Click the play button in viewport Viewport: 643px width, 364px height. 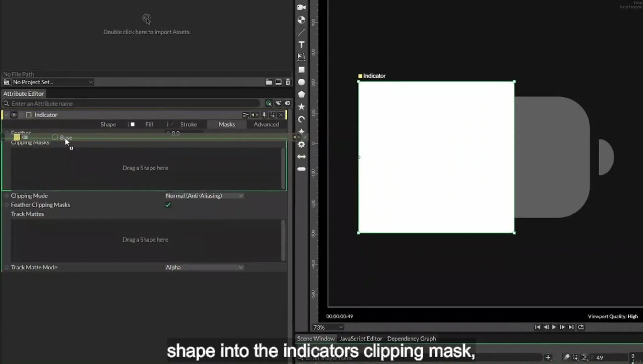(x=554, y=327)
